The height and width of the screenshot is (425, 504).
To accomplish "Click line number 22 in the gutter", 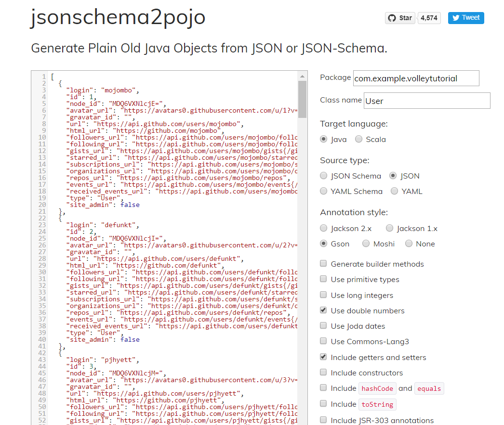I will (x=42, y=219).
